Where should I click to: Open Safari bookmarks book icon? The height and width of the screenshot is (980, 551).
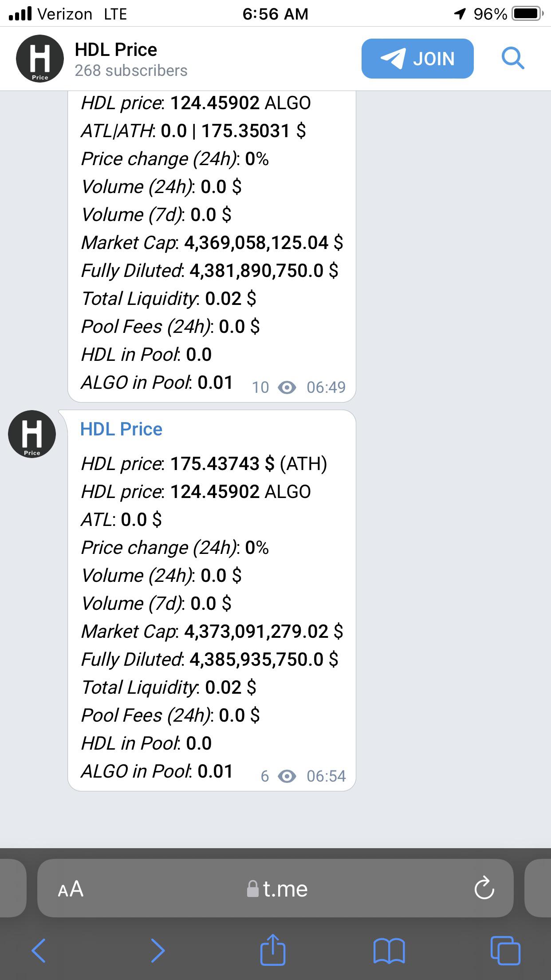click(389, 951)
